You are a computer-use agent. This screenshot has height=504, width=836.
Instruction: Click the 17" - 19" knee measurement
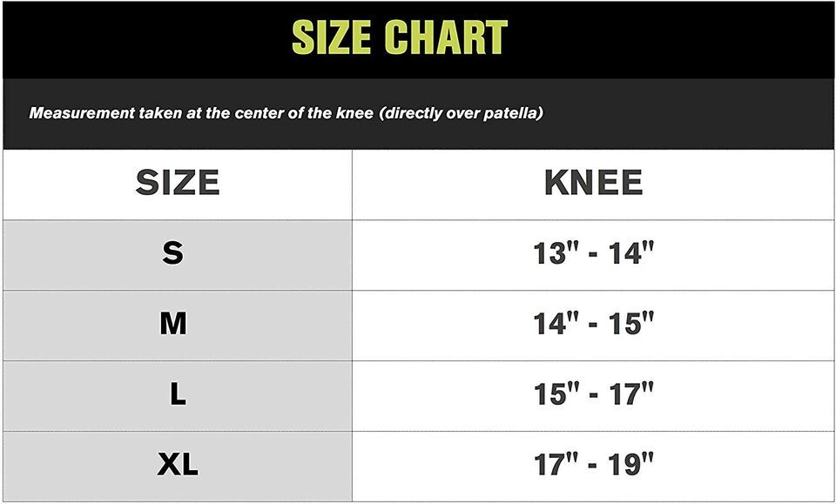pos(593,464)
